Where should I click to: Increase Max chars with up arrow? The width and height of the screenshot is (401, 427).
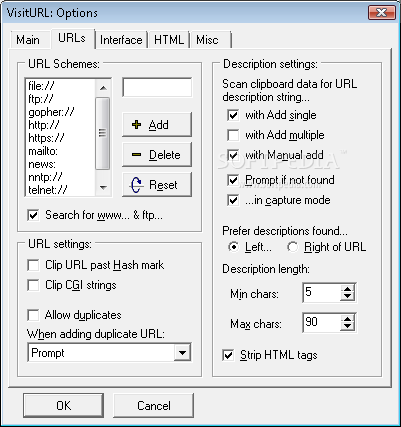(348, 319)
